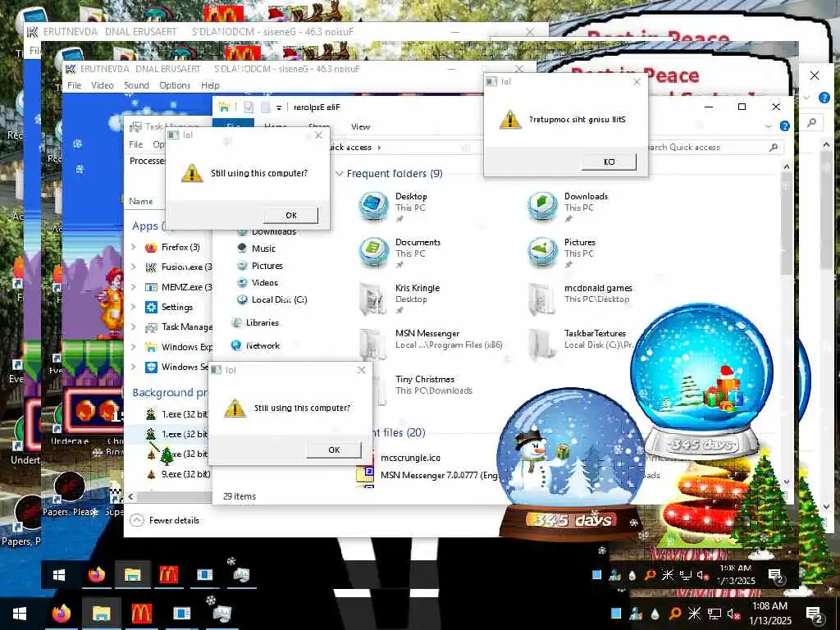840x630 pixels.
Task: Open the McDonald's icon on the lowest taskbar
Action: click(x=141, y=613)
